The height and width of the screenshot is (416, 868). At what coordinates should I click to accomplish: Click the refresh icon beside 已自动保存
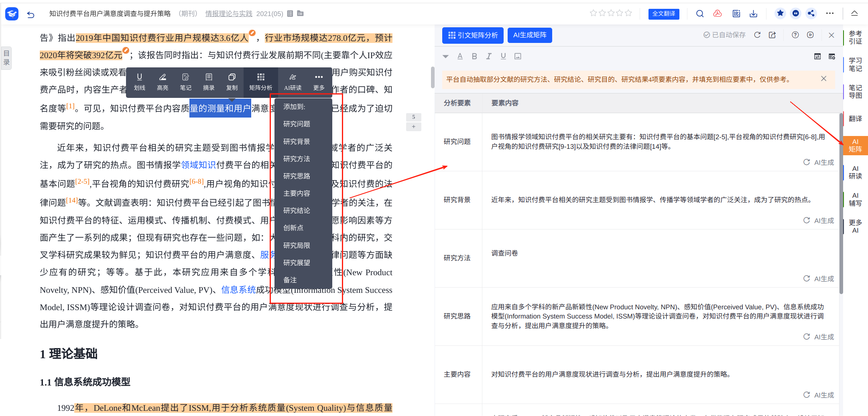point(757,35)
